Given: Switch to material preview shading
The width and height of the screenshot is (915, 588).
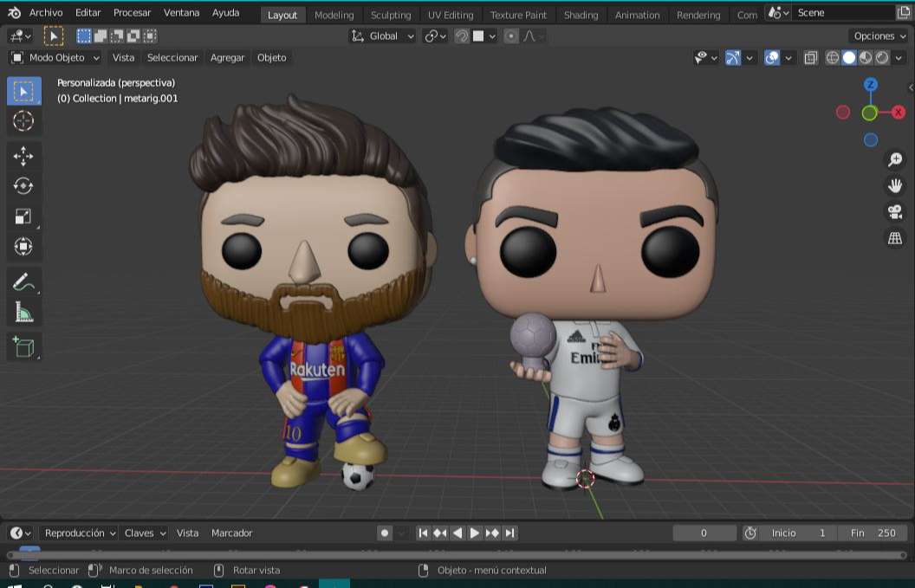Looking at the screenshot, I should pos(866,58).
